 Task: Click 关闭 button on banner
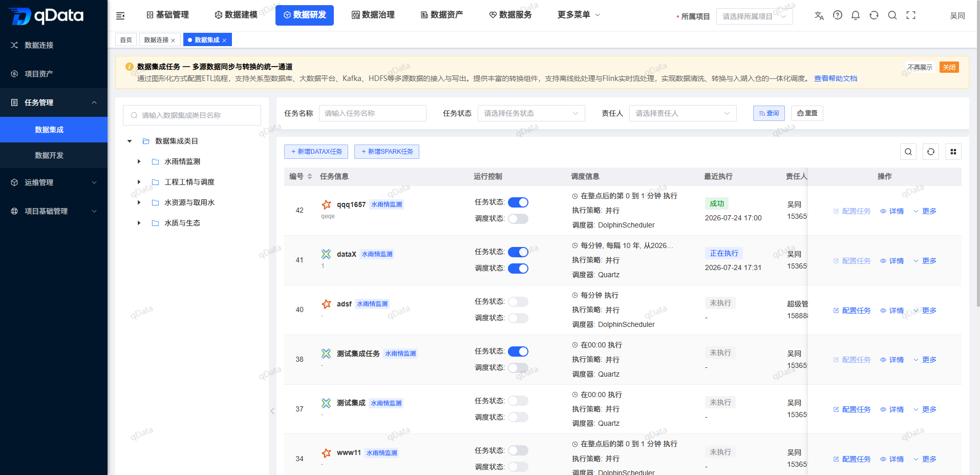[x=949, y=67]
